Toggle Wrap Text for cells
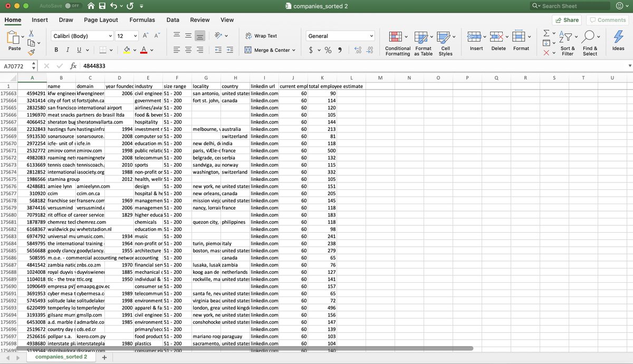The height and width of the screenshot is (364, 633). 261,36
